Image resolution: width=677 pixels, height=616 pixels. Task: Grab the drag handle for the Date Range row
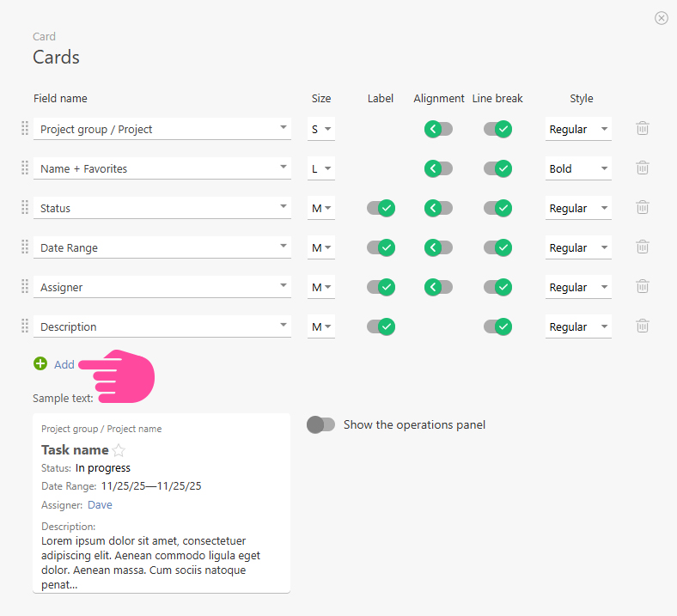(x=25, y=247)
